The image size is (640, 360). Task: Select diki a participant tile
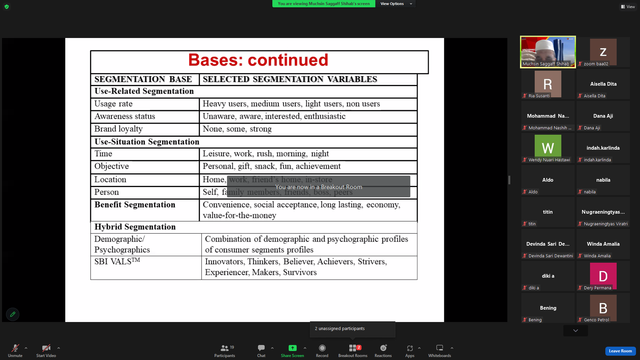548,276
